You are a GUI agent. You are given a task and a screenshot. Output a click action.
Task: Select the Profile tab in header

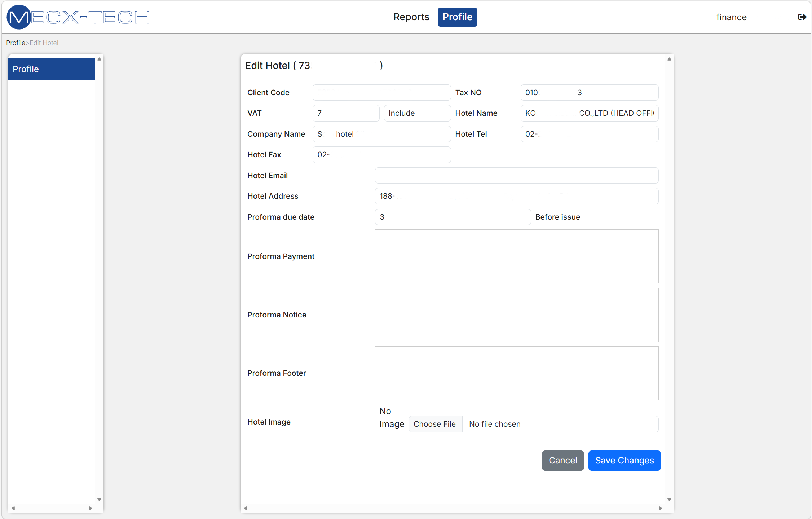click(457, 17)
